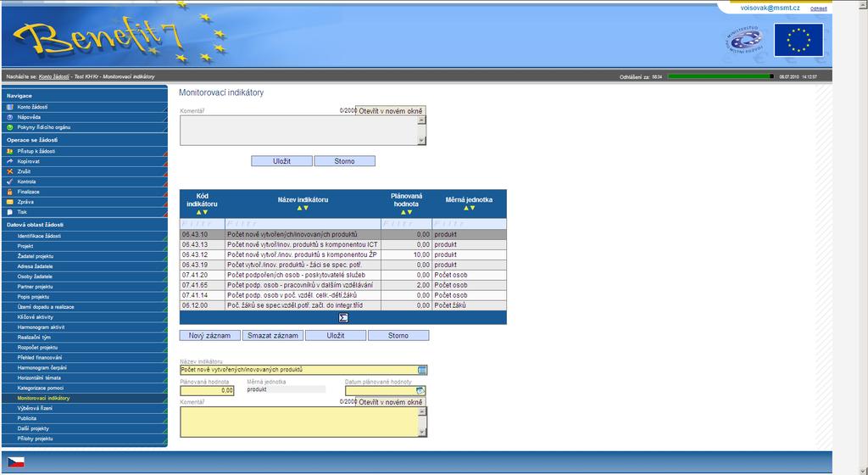Image resolution: width=868 pixels, height=475 pixels.
Task: Select row 'Počet nově vytvoř./inov. produktů s komponentou ŽP'
Action: coord(343,254)
